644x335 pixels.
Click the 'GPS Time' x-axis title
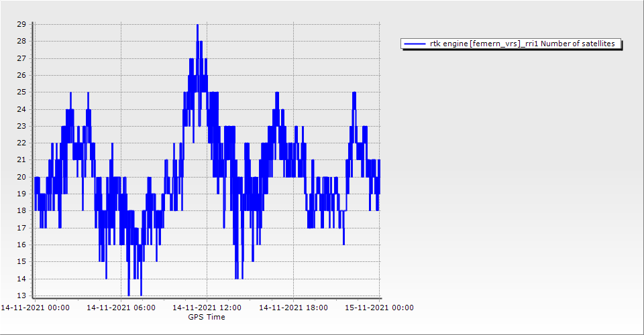coord(207,317)
